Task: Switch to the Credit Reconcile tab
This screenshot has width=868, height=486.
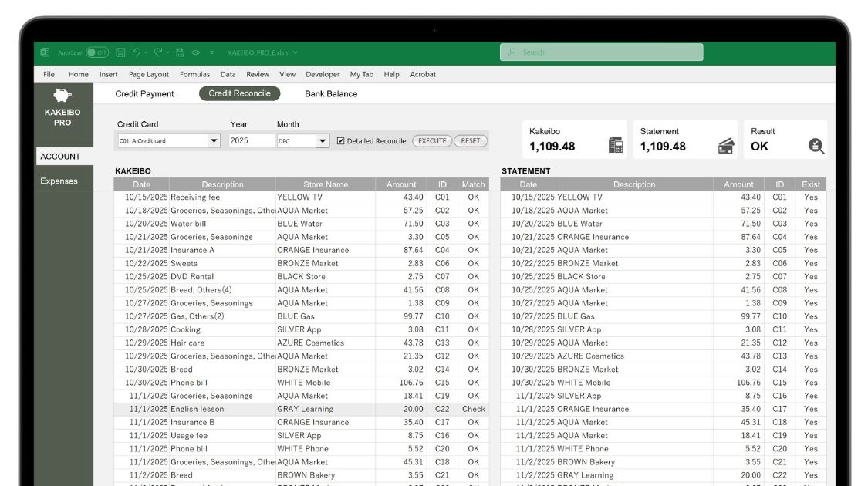Action: point(240,93)
